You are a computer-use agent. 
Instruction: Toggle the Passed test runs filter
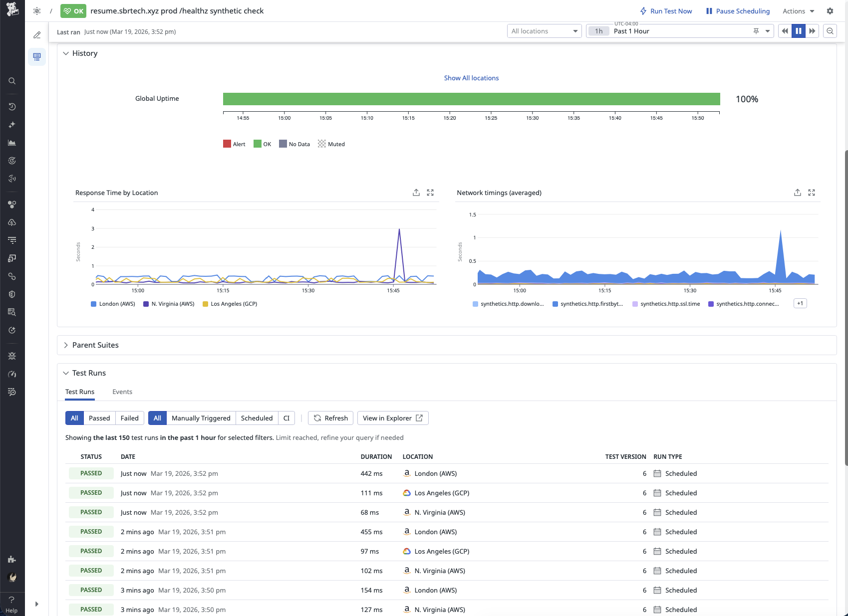point(99,418)
